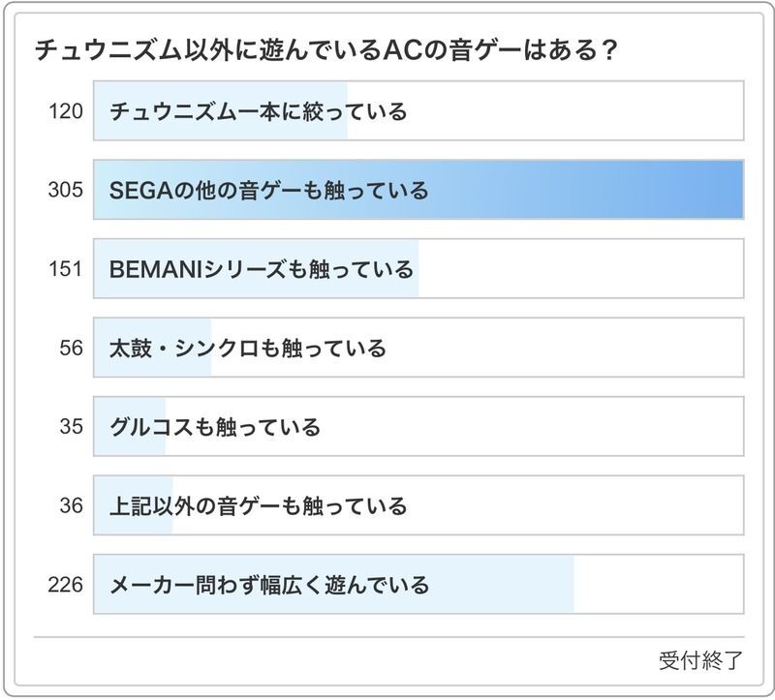Click the 151 vote count
Viewport: 775px width, 700px height.
(x=66, y=269)
